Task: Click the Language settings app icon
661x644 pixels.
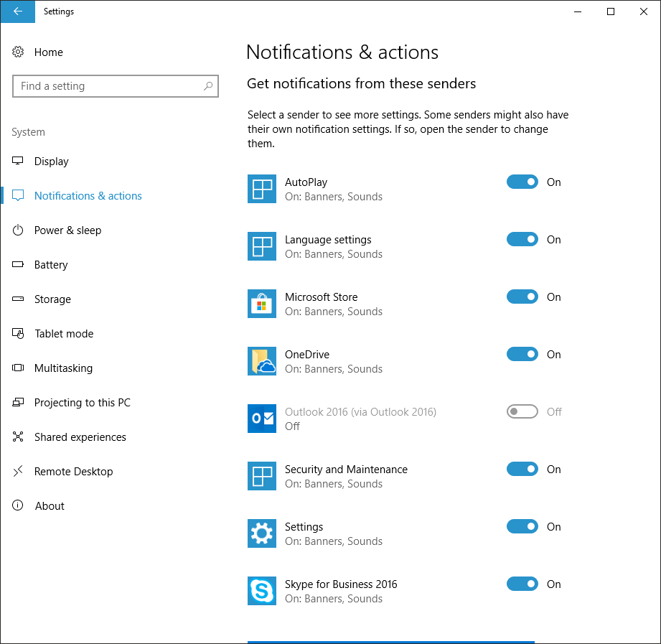Action: (x=262, y=246)
